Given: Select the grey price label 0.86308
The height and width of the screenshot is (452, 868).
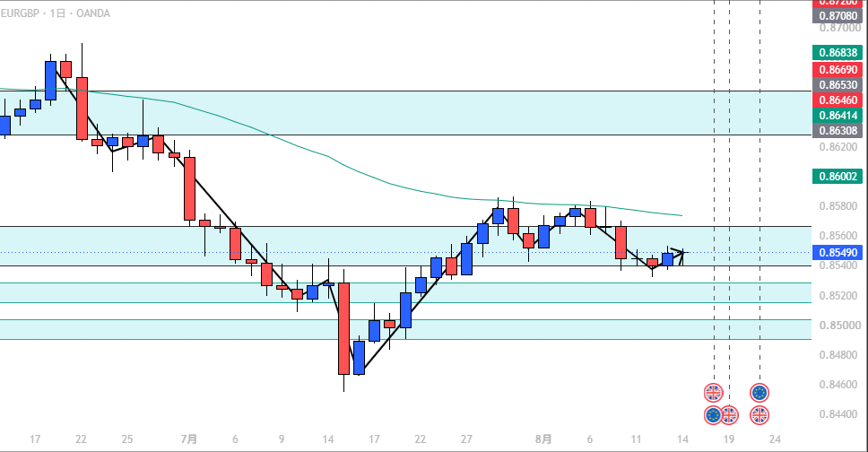Looking at the screenshot, I should point(837,131).
